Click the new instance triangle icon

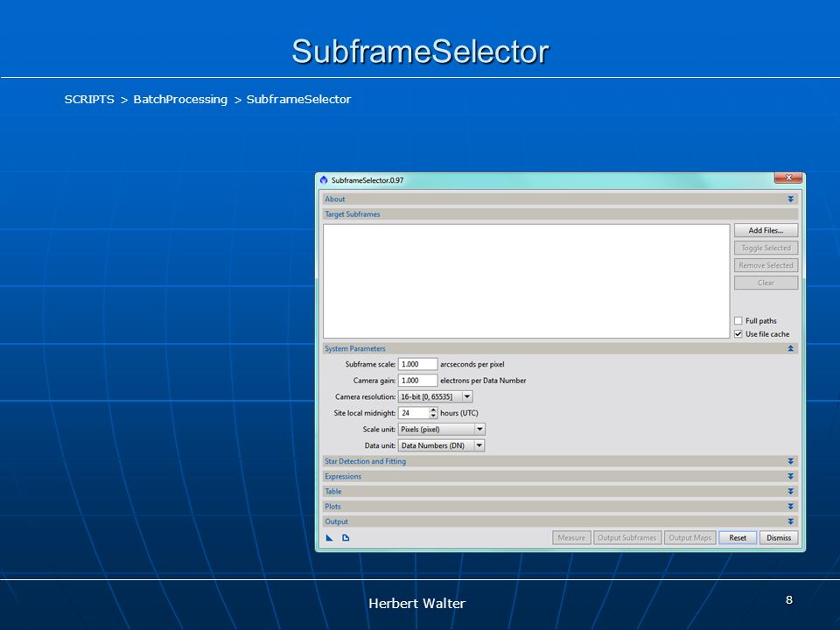coord(330,538)
